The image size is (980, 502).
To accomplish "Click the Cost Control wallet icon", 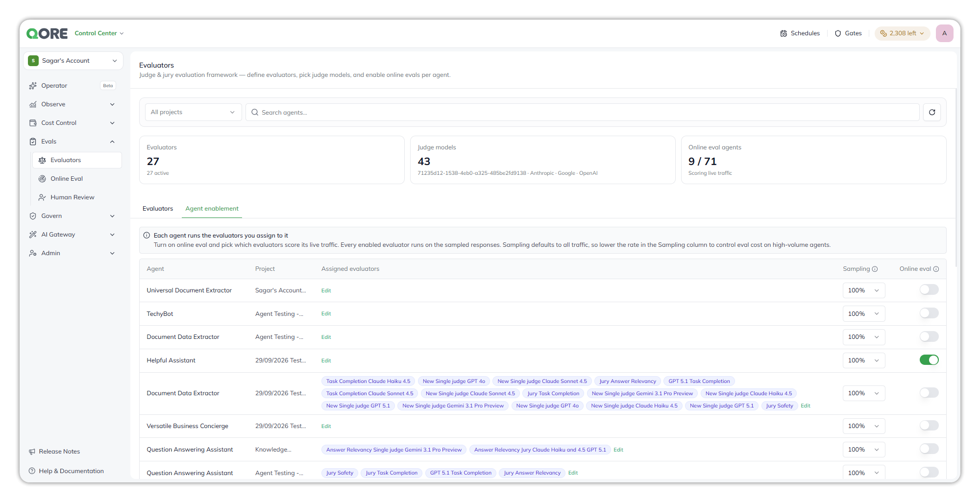I will pyautogui.click(x=33, y=123).
